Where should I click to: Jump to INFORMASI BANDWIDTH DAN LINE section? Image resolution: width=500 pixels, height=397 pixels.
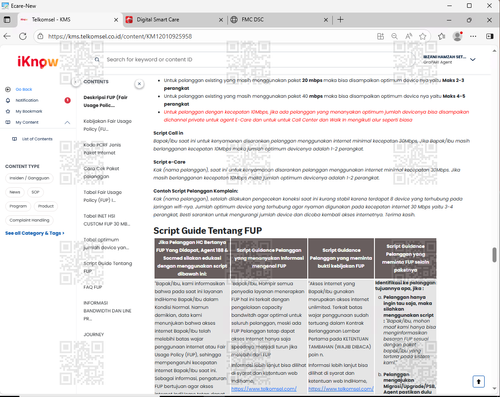pyautogui.click(x=107, y=311)
